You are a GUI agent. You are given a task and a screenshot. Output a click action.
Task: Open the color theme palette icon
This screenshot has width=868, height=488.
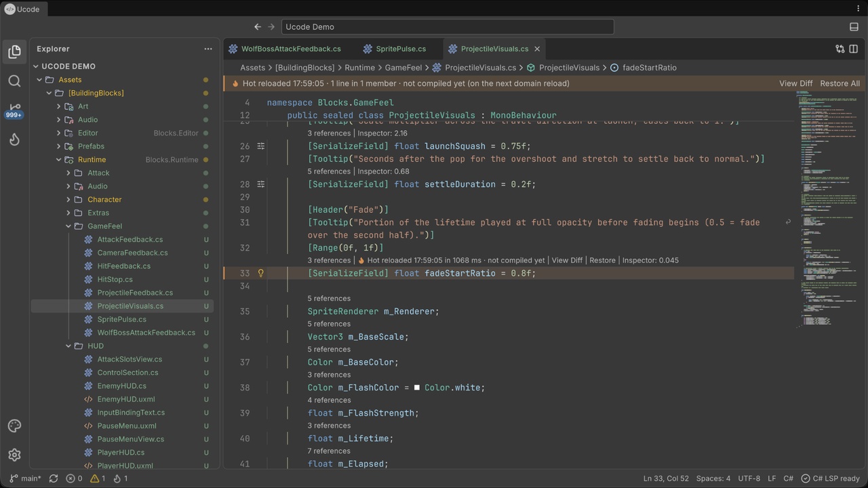click(x=14, y=426)
